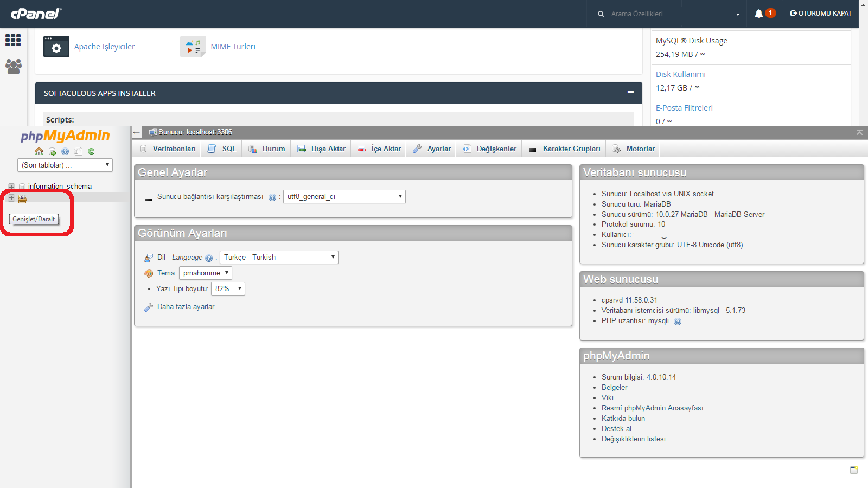Go to the phpMyAdmin home icon
The height and width of the screenshot is (488, 868).
click(x=39, y=151)
